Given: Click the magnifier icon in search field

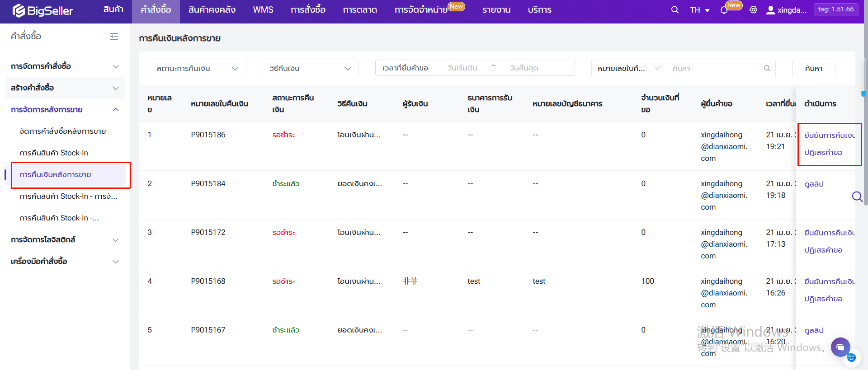Looking at the screenshot, I should (x=767, y=68).
